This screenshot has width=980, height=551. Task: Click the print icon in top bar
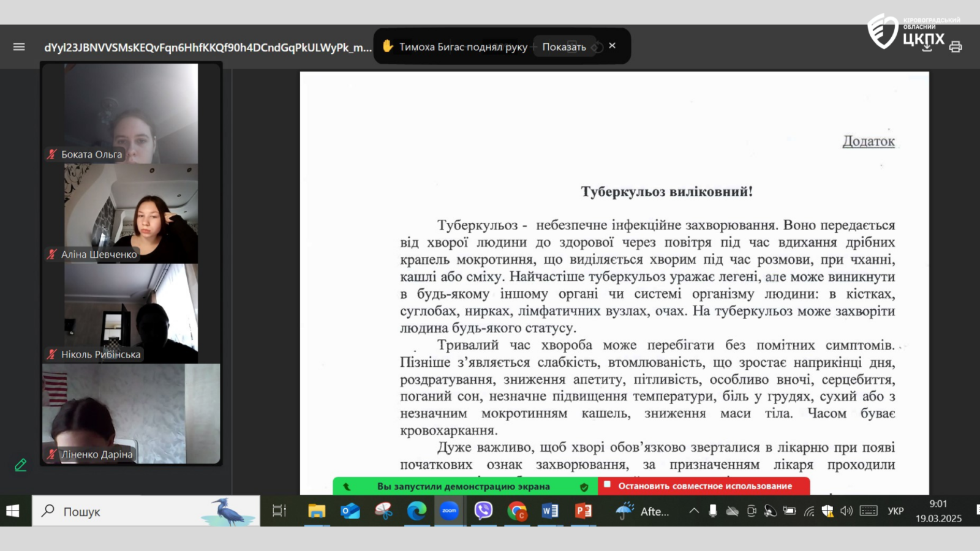pyautogui.click(x=956, y=47)
